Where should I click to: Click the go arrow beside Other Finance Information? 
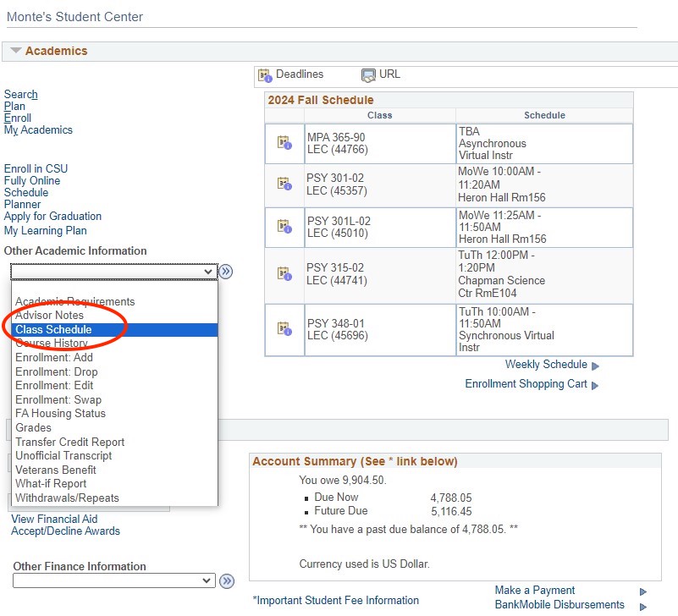226,581
